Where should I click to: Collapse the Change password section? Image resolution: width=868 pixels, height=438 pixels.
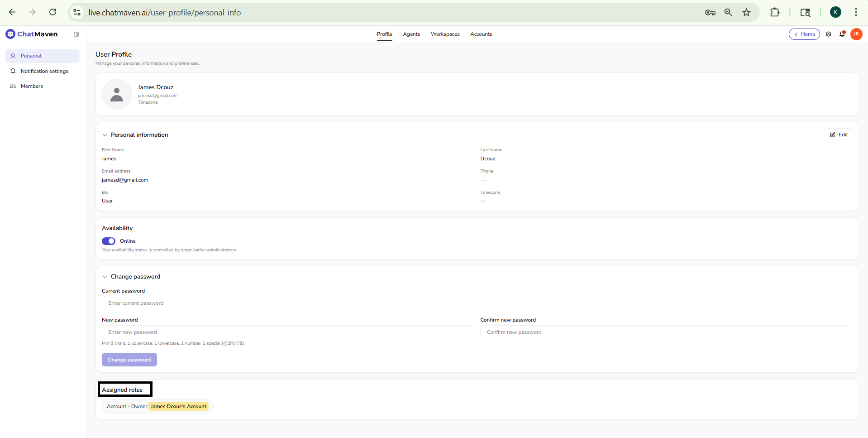pyautogui.click(x=105, y=276)
